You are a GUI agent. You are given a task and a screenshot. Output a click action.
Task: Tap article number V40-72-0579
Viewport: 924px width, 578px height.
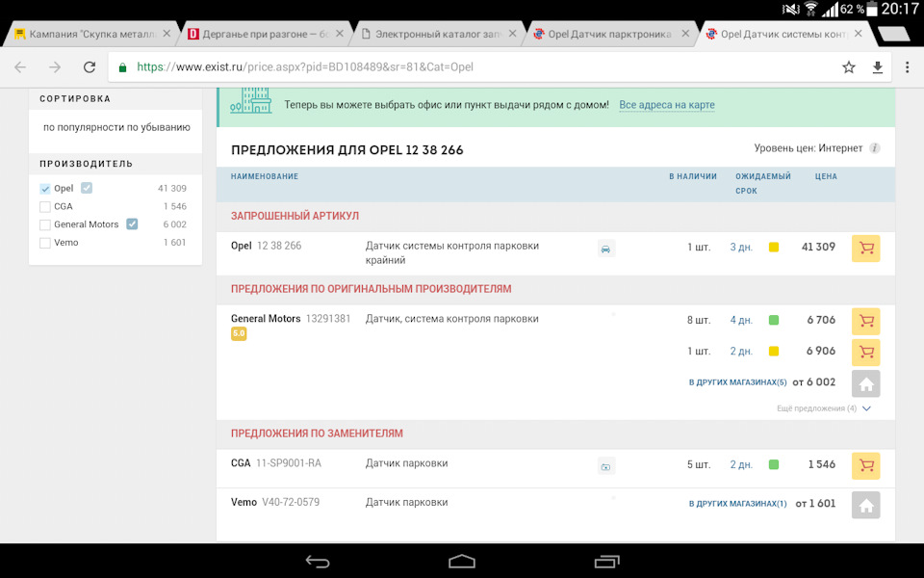pos(291,502)
